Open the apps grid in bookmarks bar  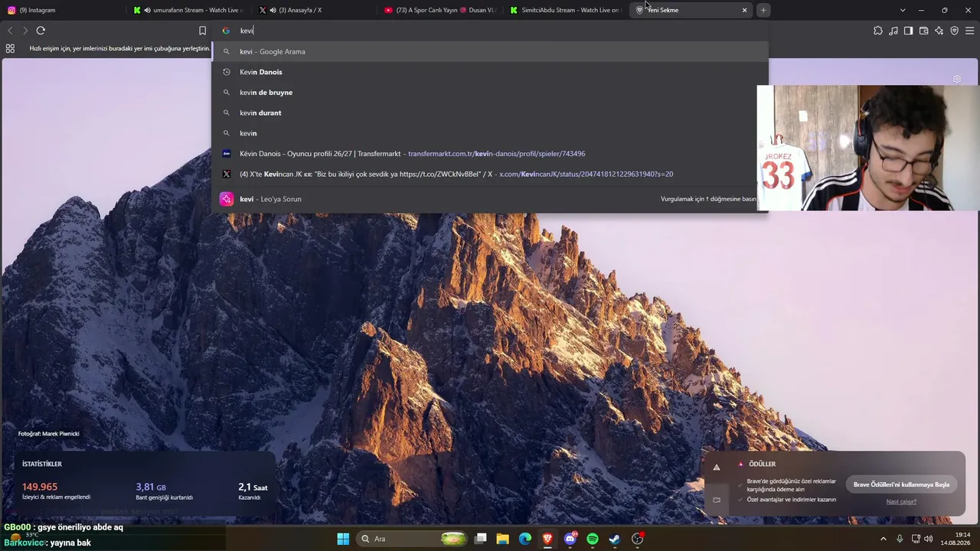[x=10, y=48]
